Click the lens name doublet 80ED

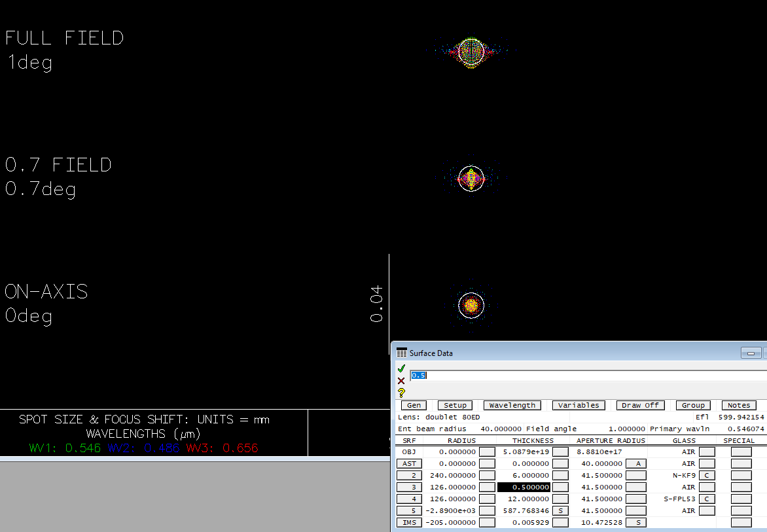click(x=452, y=417)
